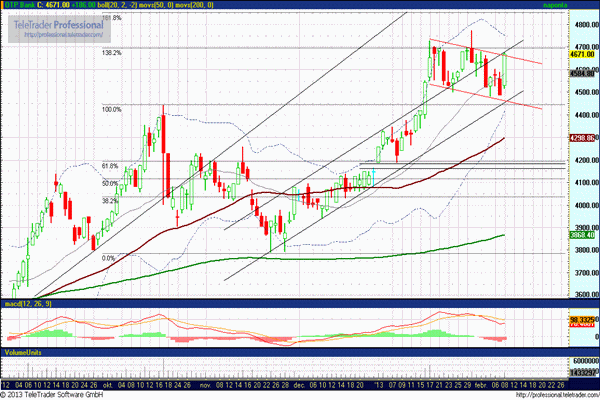Screen dimensions: 600x400
Task: Click the 161.8% Fibonacci level label
Action: [x=111, y=18]
